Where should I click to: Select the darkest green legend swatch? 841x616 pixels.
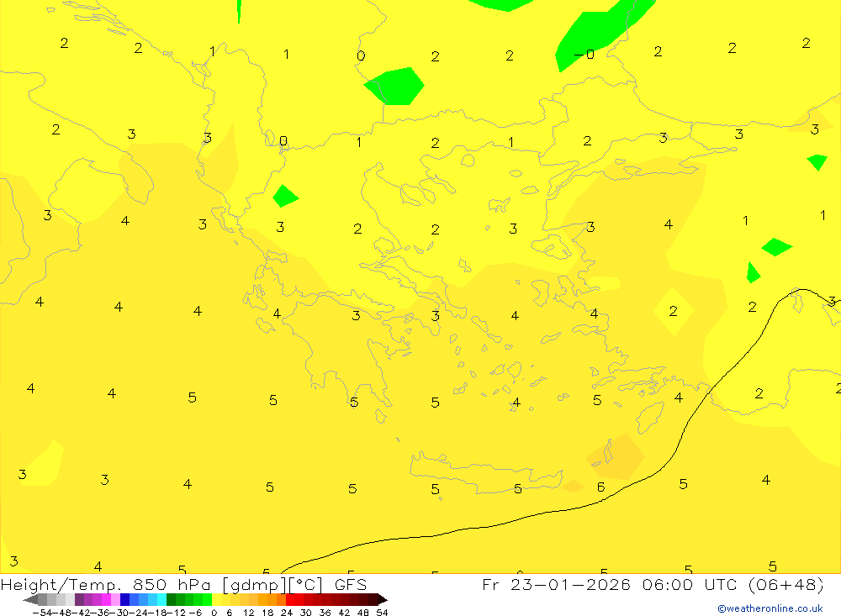click(x=171, y=599)
